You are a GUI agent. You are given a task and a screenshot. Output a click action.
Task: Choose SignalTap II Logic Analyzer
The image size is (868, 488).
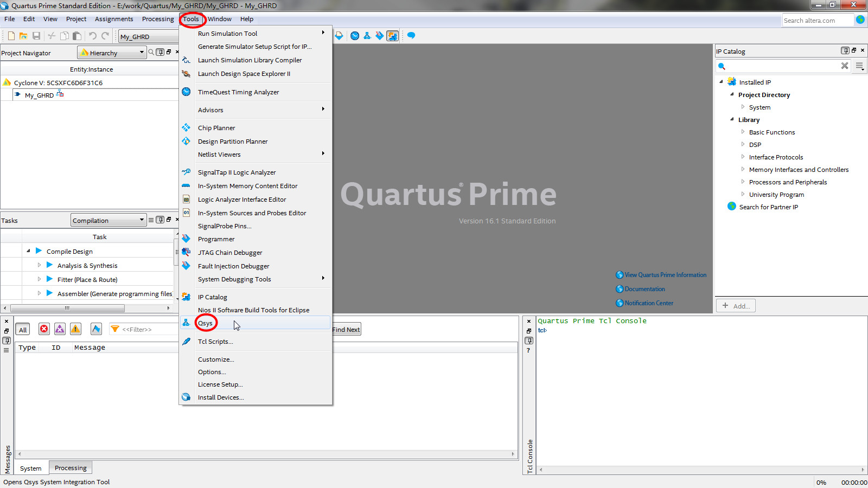point(256,172)
